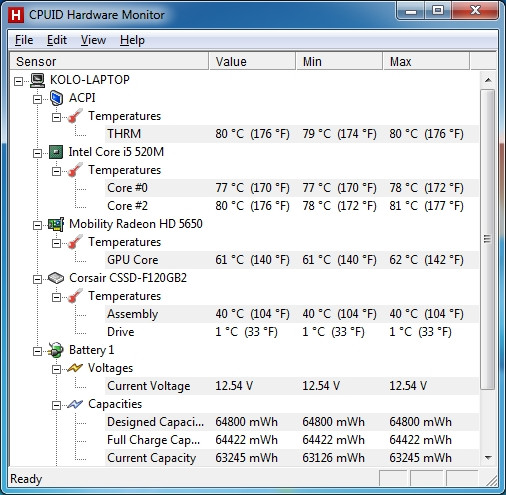
Task: Collapse Temperatures under Intel Core i5 520M
Action: pos(57,171)
